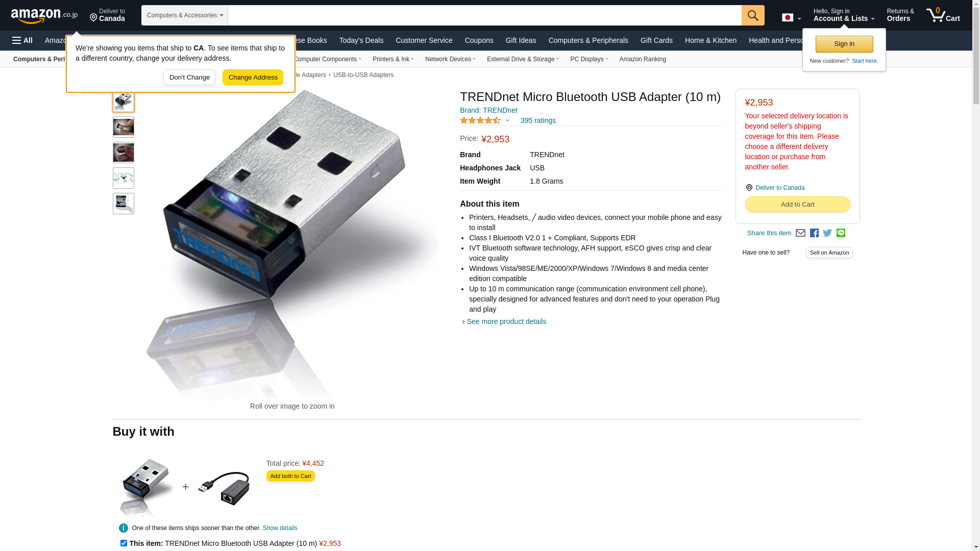Click the Change Address button
This screenshot has width=980, height=551.
pyautogui.click(x=253, y=78)
